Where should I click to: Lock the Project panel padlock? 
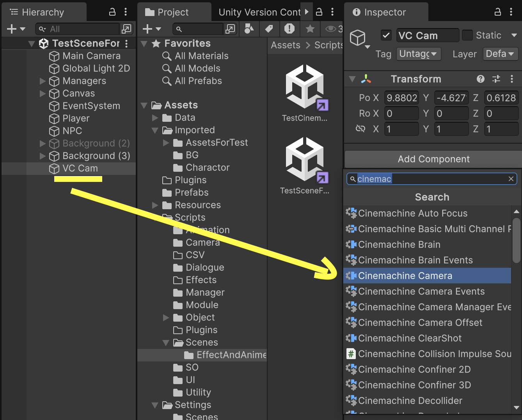[319, 12]
